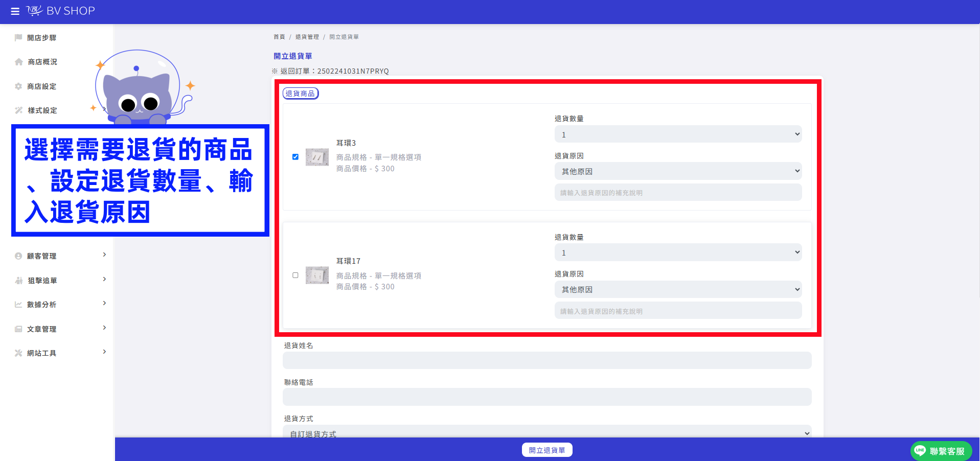Click 耳環17 return reason note field
This screenshot has height=461, width=980.
coord(678,311)
